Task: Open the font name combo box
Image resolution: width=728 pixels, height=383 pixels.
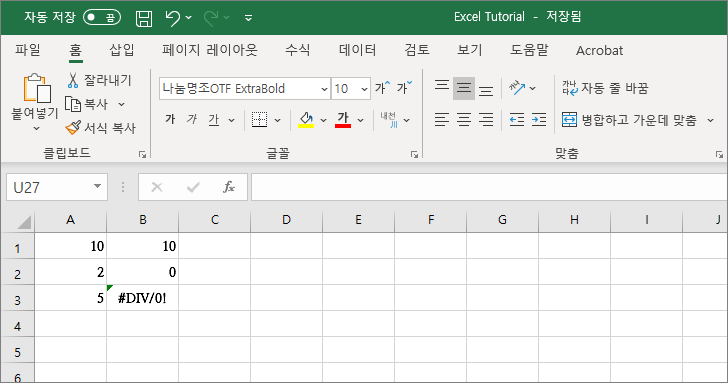Action: [244, 88]
